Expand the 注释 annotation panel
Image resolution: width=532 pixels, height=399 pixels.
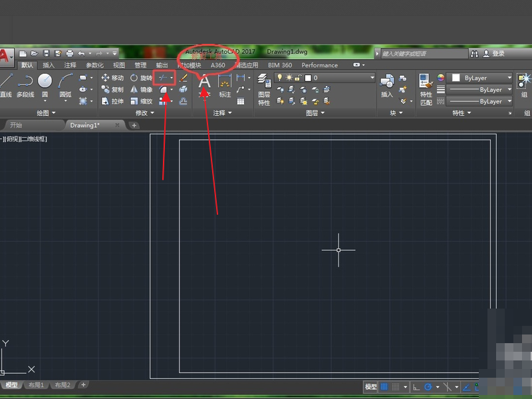[222, 112]
